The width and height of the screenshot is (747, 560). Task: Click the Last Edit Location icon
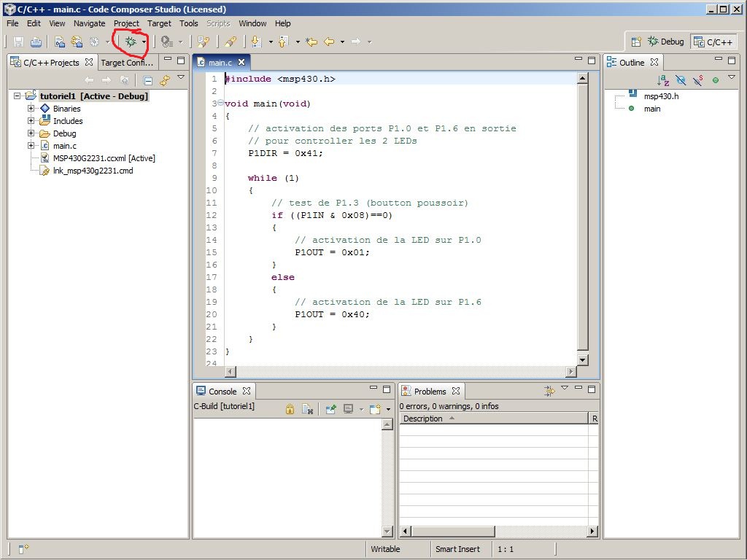click(x=311, y=42)
